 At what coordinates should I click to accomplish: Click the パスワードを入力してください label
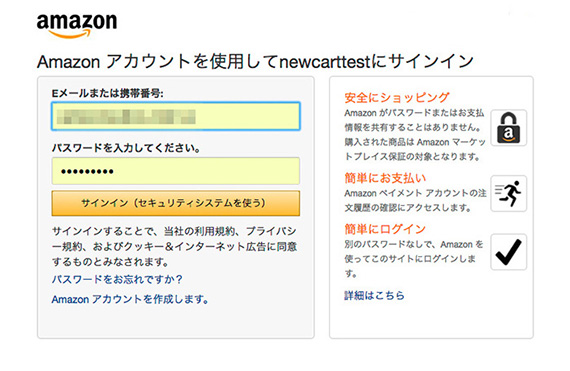tap(126, 148)
